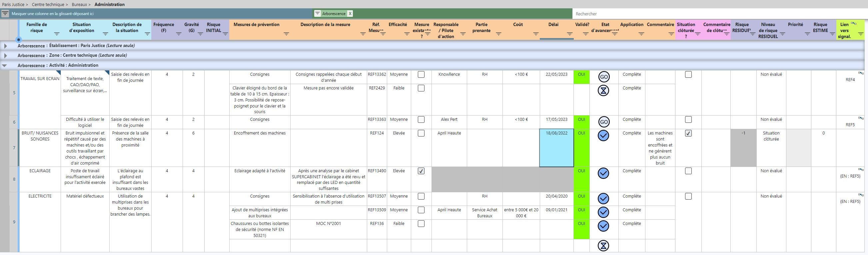Screen dimensions: 868x255
Task: Click the Arborescence grouping chip
Action: (x=334, y=13)
